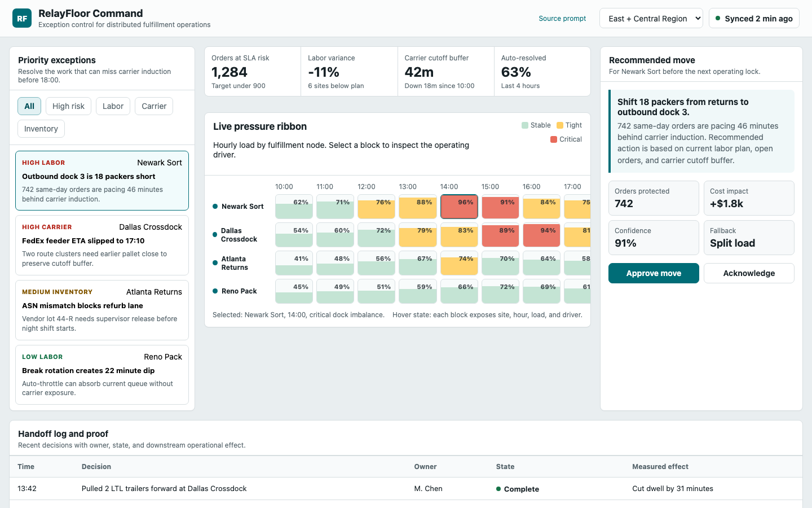Select Atlanta Returns 14:00 block at 74%
The width and height of the screenshot is (812, 508).
(459, 263)
